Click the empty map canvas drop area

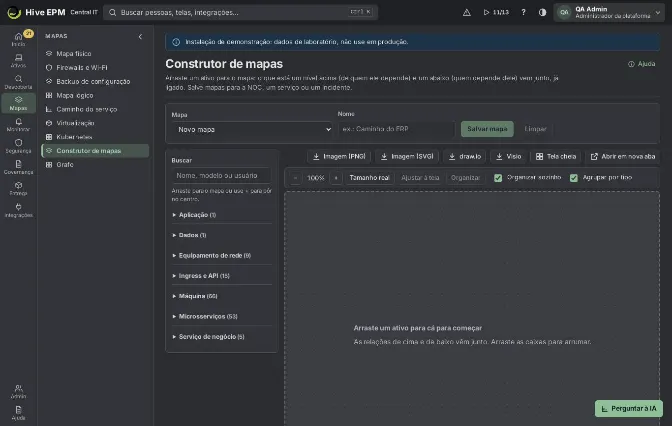[472, 309]
